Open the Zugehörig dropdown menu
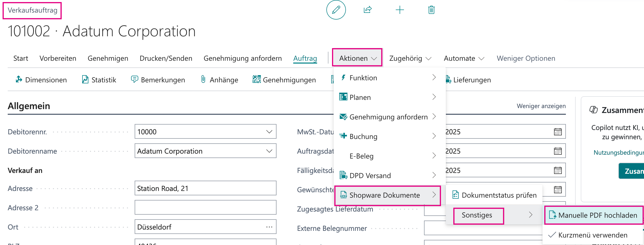 coord(410,58)
